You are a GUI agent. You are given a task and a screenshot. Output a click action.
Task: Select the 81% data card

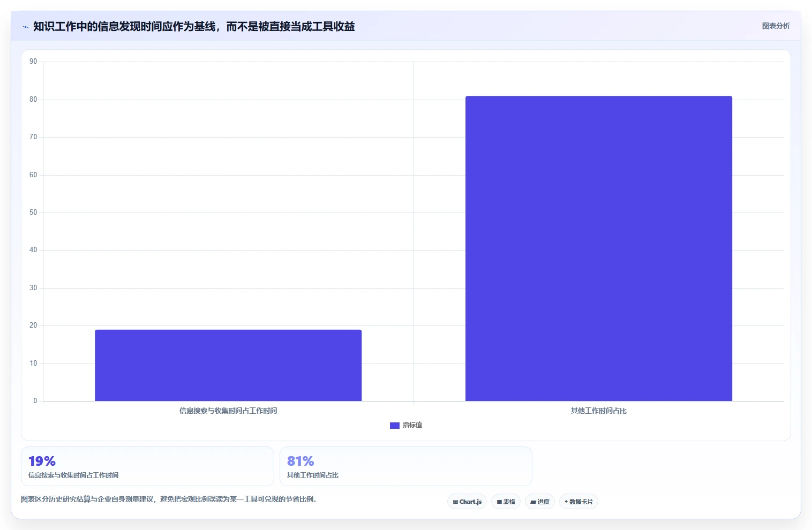pyautogui.click(x=406, y=466)
